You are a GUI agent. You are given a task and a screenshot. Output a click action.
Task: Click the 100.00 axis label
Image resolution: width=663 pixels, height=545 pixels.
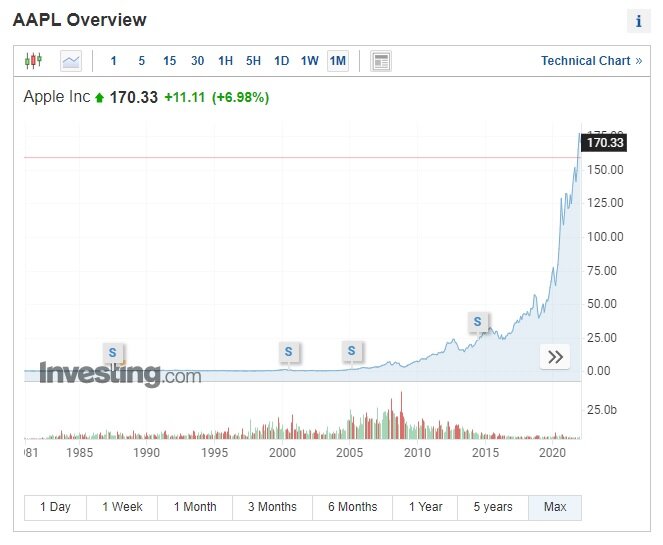tap(605, 237)
